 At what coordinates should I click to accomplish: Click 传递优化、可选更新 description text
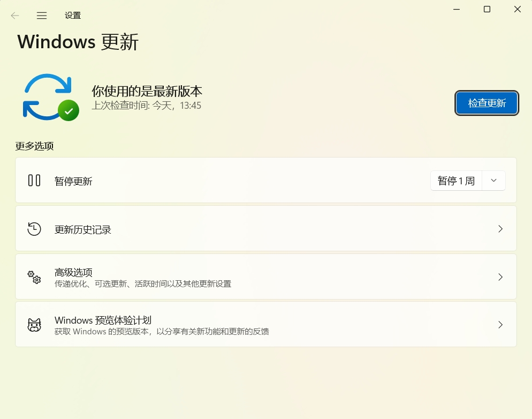pyautogui.click(x=143, y=284)
